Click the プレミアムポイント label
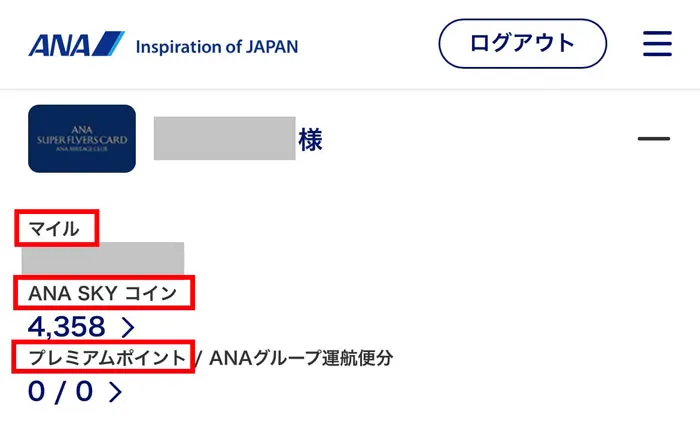The width and height of the screenshot is (700, 434). pos(107,358)
